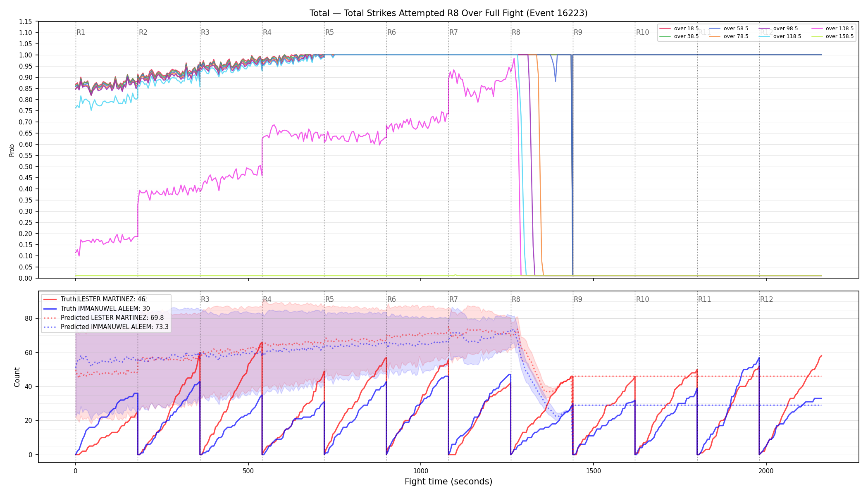Screen dimensions: 868x496
Task: Select 'Truth IMMANUWEL ALEEM: 30' legend entry
Action: (97, 309)
